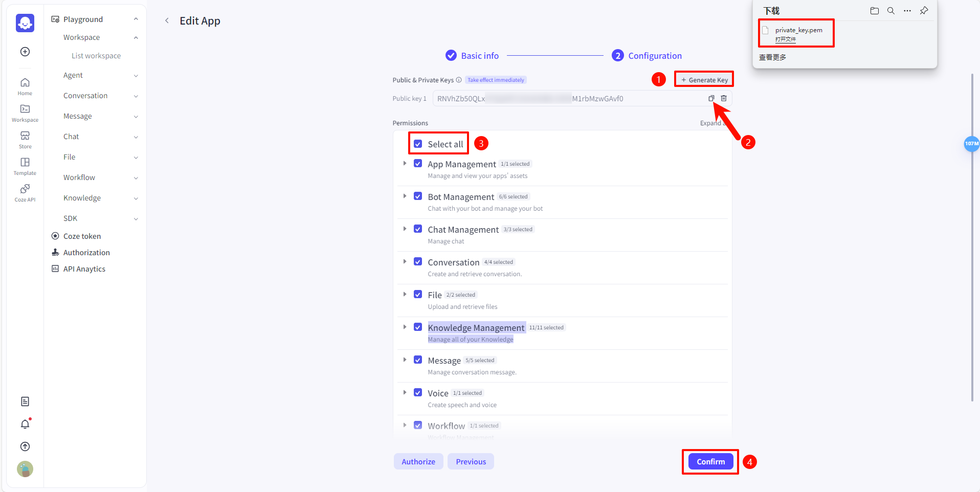Pin the downloads popup
Viewport: 980px width, 492px height.
pyautogui.click(x=924, y=10)
